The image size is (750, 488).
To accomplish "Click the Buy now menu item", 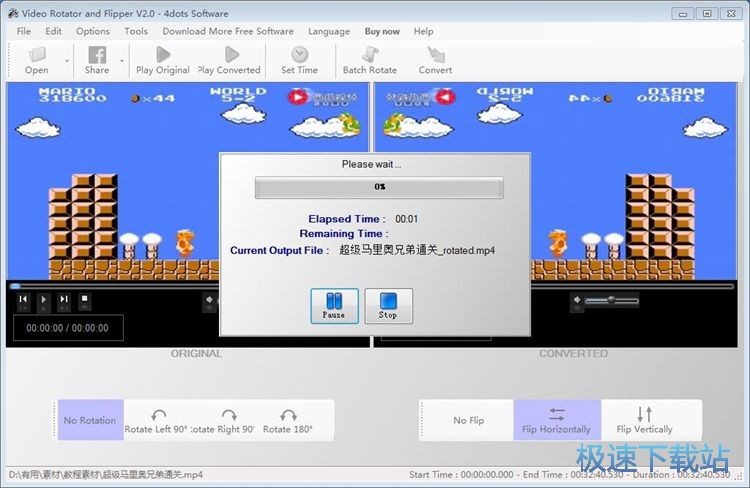I will coord(382,31).
